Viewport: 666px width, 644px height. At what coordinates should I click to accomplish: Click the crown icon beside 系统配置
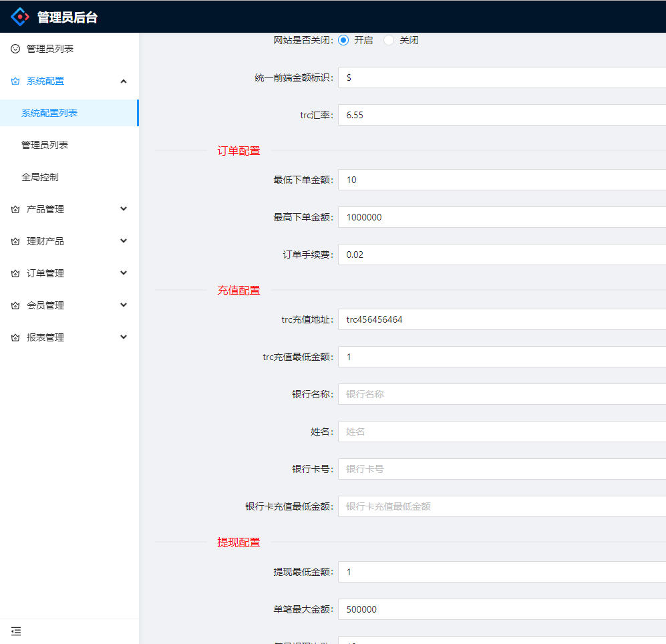[x=15, y=82]
